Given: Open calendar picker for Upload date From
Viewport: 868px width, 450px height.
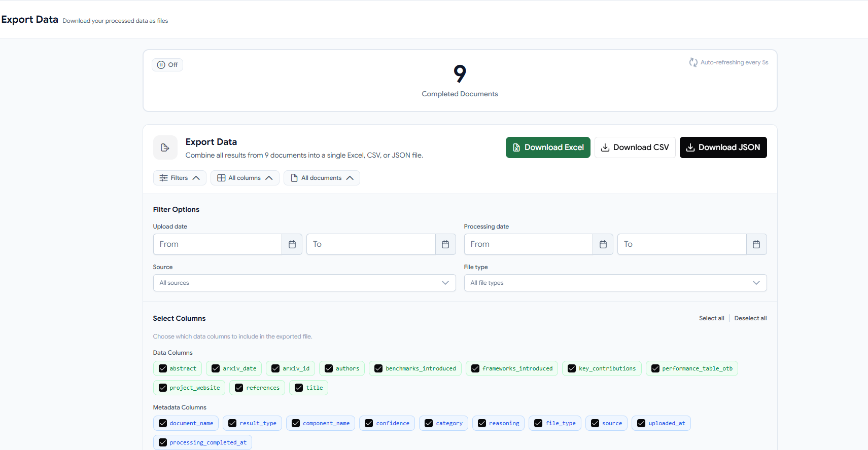Looking at the screenshot, I should point(292,244).
